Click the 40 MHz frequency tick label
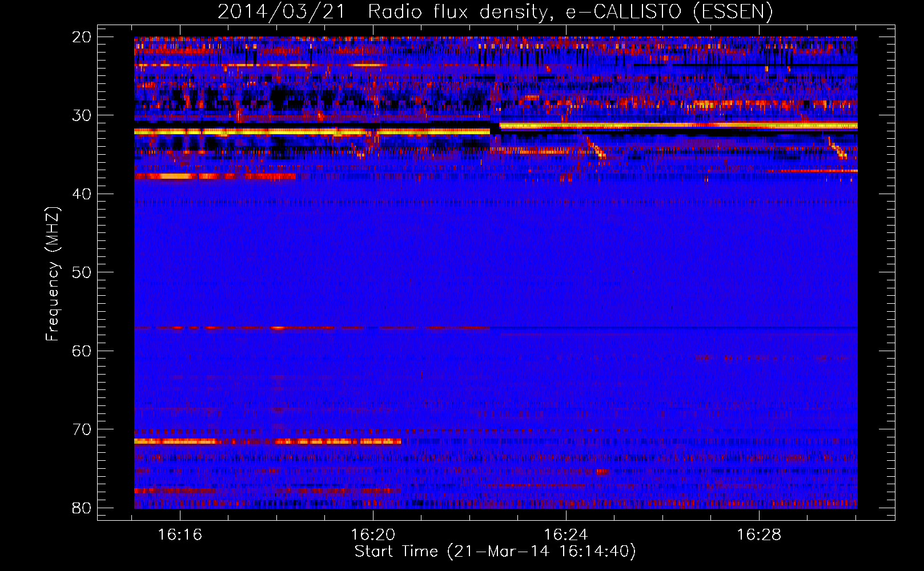This screenshot has height=571, width=924. (x=82, y=194)
